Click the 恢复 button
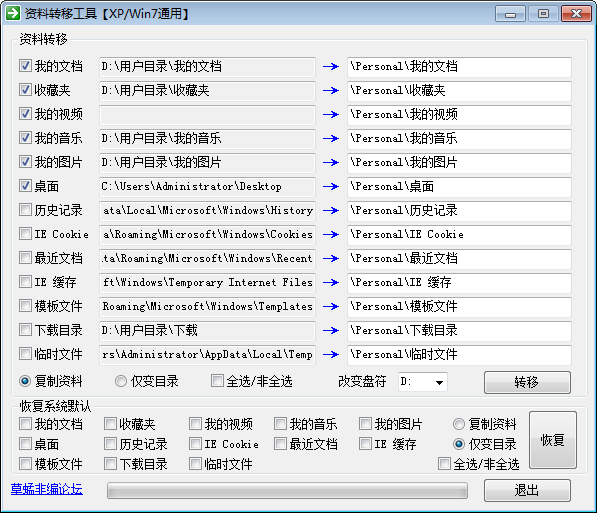The image size is (597, 513). (553, 440)
